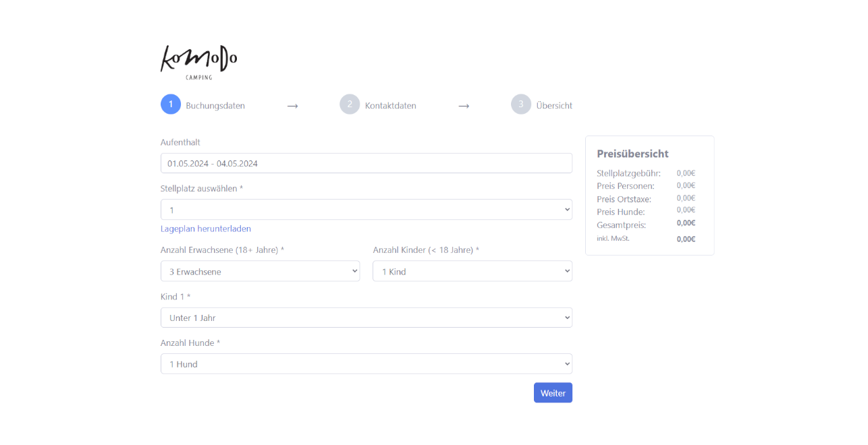Go to the Kontaktdaten step label

[x=390, y=106]
